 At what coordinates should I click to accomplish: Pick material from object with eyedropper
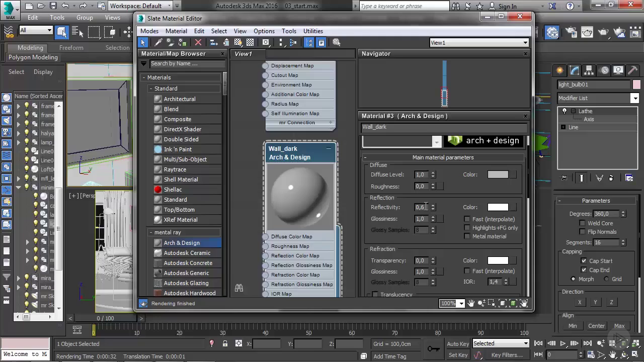tap(158, 43)
